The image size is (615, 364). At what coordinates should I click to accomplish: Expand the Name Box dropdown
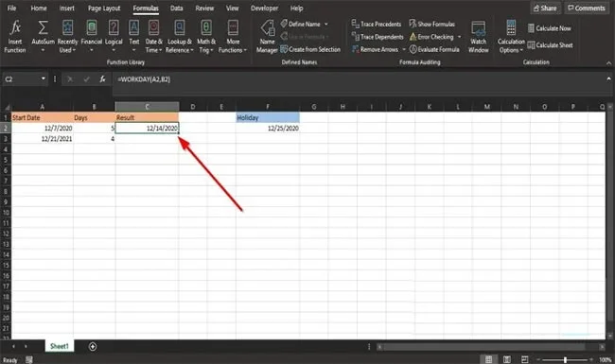pos(44,78)
